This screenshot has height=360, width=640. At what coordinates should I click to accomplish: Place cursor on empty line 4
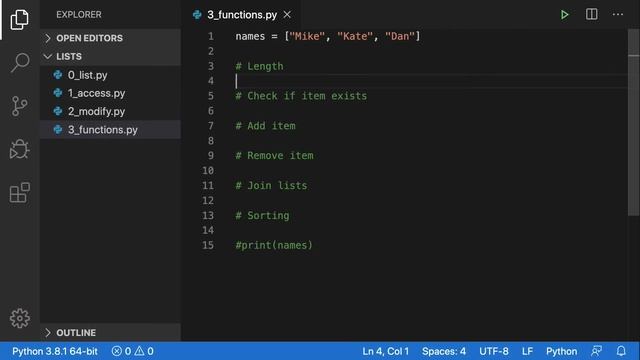click(x=431, y=81)
